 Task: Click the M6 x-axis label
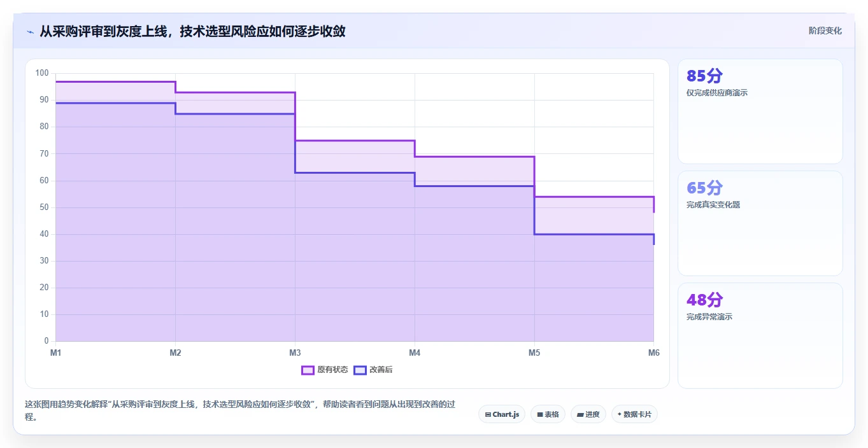tap(654, 353)
